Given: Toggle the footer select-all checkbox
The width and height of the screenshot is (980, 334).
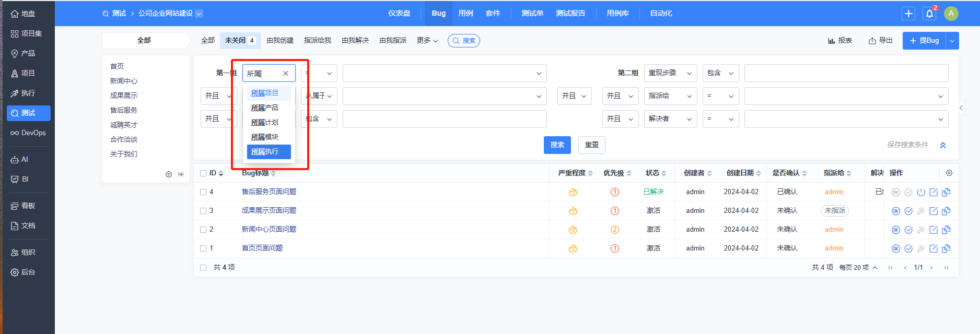Looking at the screenshot, I should pyautogui.click(x=203, y=268).
